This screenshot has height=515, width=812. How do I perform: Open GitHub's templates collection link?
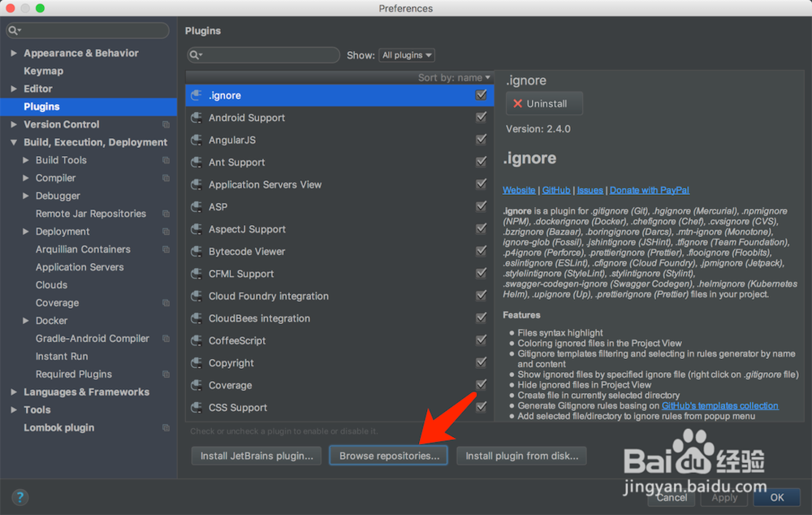(x=719, y=405)
